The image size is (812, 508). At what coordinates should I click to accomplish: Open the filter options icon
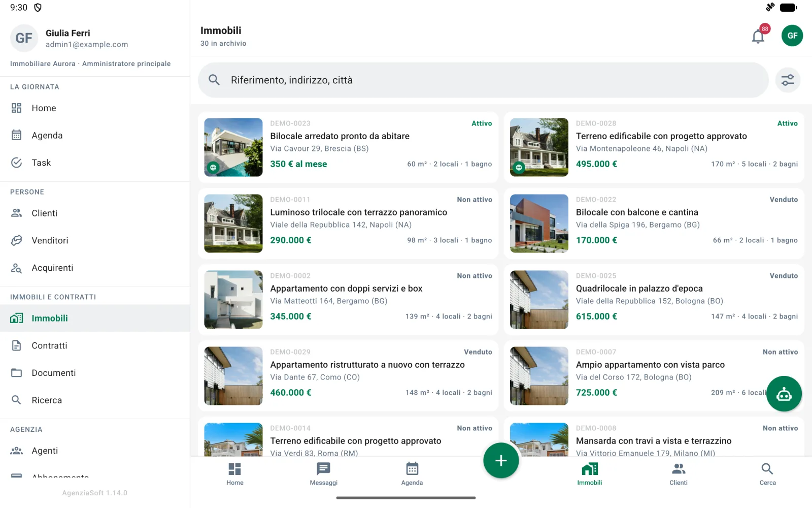(x=788, y=80)
